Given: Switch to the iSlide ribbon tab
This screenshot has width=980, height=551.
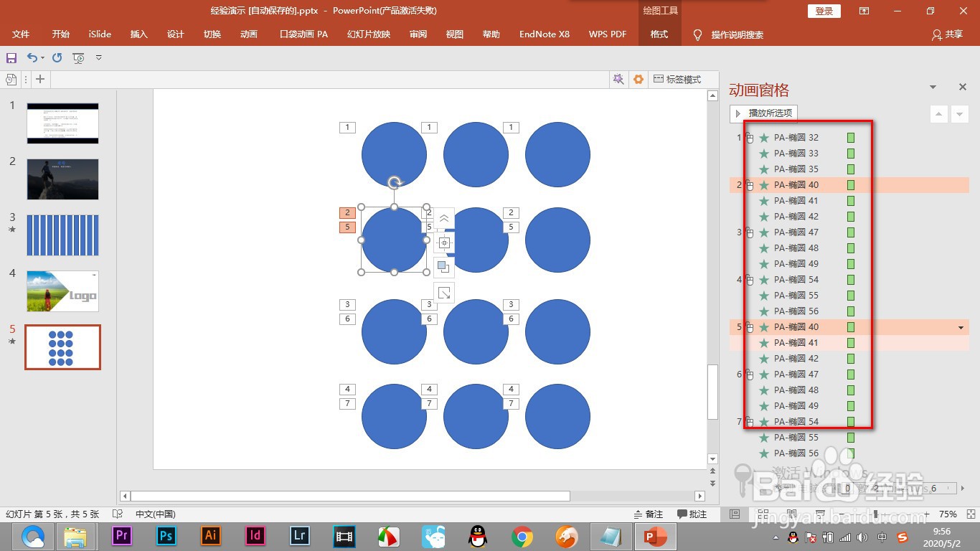Looking at the screenshot, I should [x=100, y=34].
